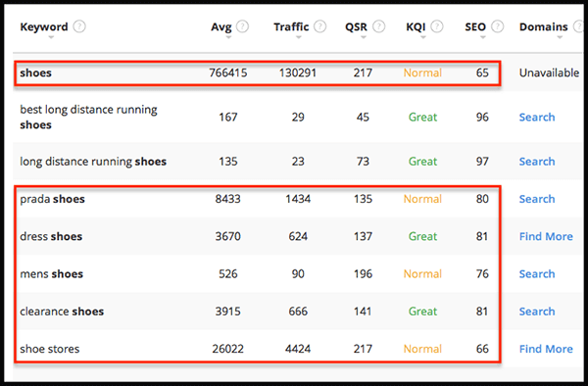Click QSR value 45

pyautogui.click(x=363, y=118)
